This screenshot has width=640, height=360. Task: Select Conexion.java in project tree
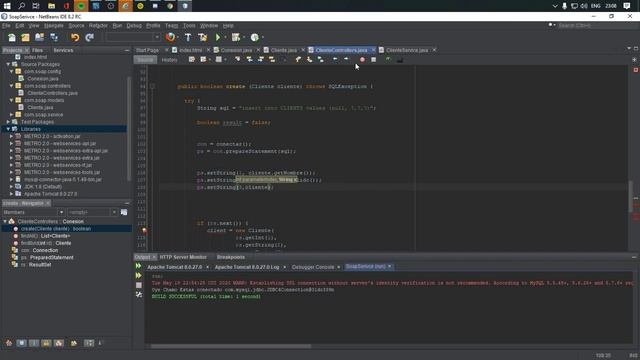pos(43,79)
